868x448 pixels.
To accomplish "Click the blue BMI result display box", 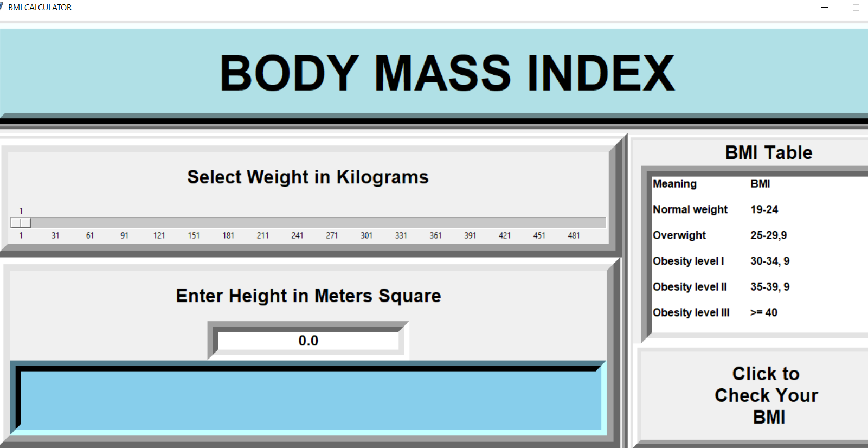I will click(309, 400).
